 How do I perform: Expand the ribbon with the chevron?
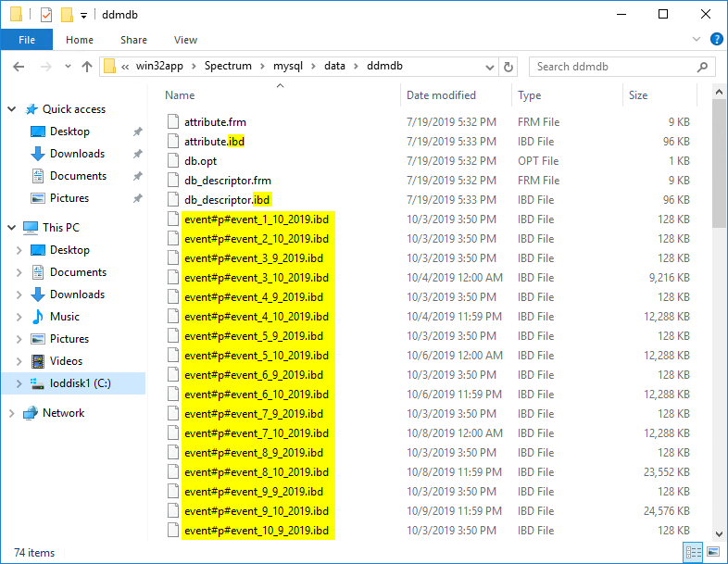(697, 40)
